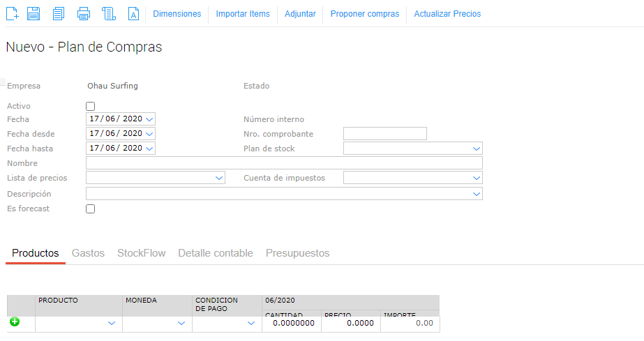644x341 pixels.
Task: Click the scroll document icon
Action: coord(108,14)
